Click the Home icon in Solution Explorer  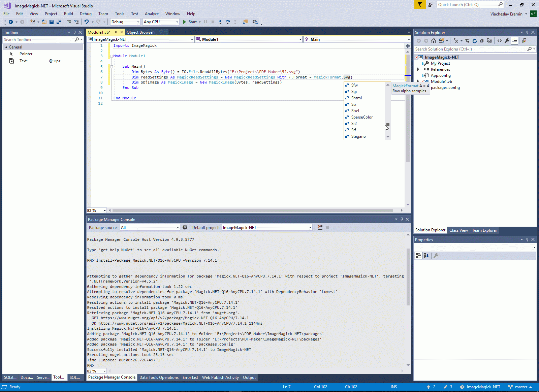434,41
